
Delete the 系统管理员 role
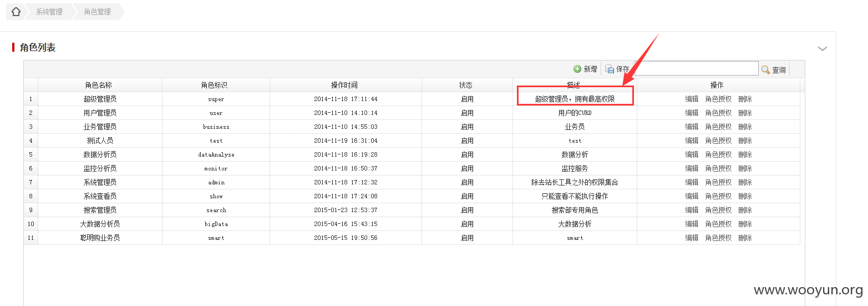745,182
